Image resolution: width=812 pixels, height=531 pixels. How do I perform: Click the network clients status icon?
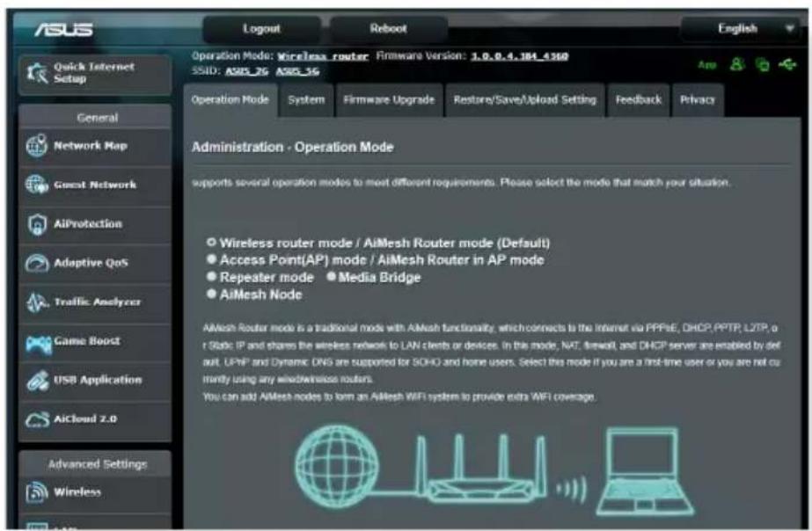tap(762, 64)
